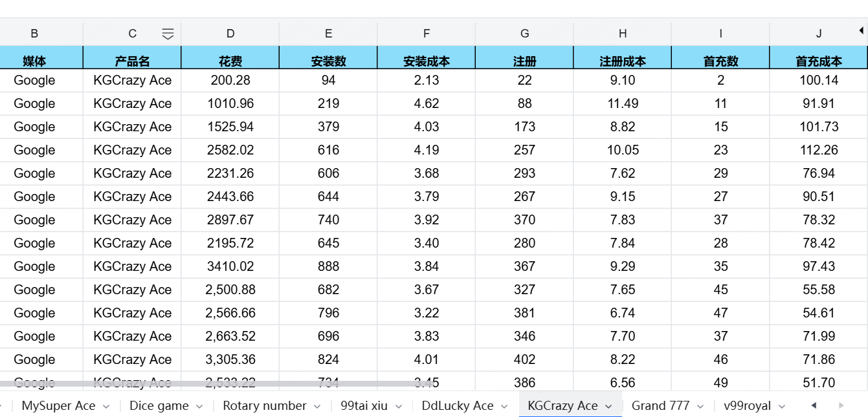Open the Rotary number tab dropdown arrow
868x417 pixels.
317,406
